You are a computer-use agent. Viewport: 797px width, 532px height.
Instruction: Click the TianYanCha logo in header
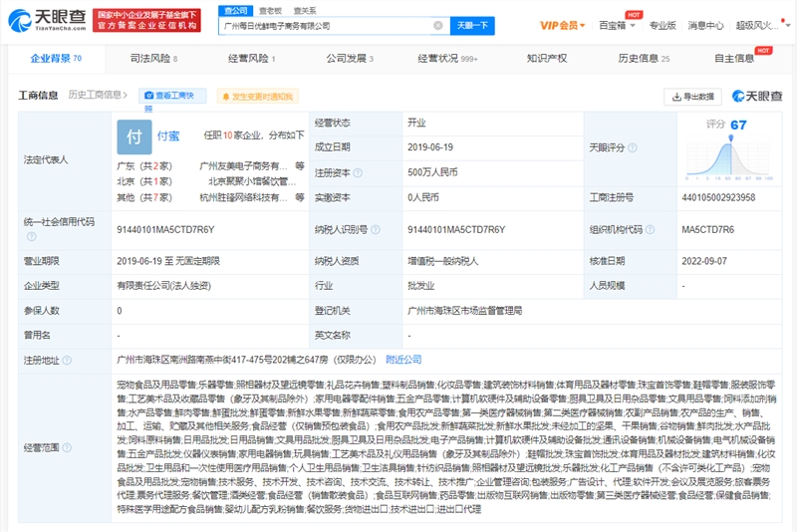coord(47,20)
